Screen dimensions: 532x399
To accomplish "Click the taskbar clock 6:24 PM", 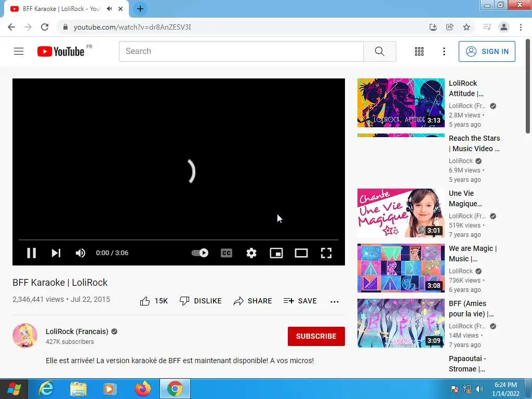I will pyautogui.click(x=506, y=385).
